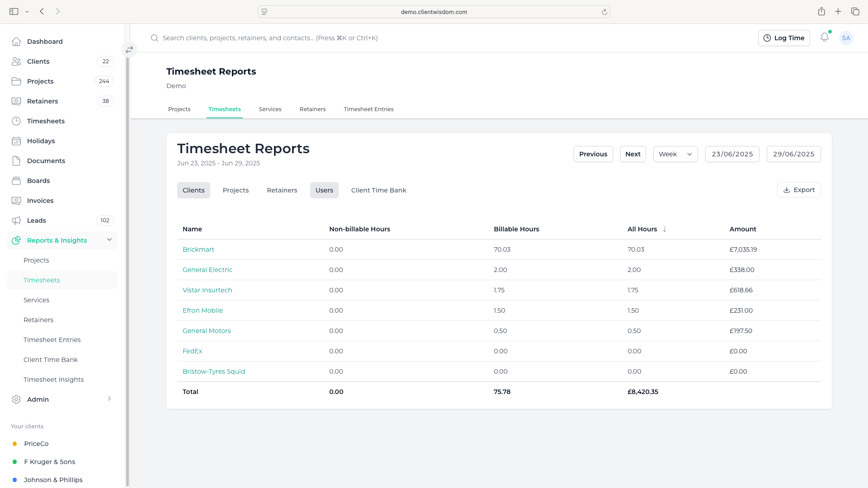Open the SA profile avatar menu
Image resolution: width=868 pixels, height=488 pixels.
[846, 38]
